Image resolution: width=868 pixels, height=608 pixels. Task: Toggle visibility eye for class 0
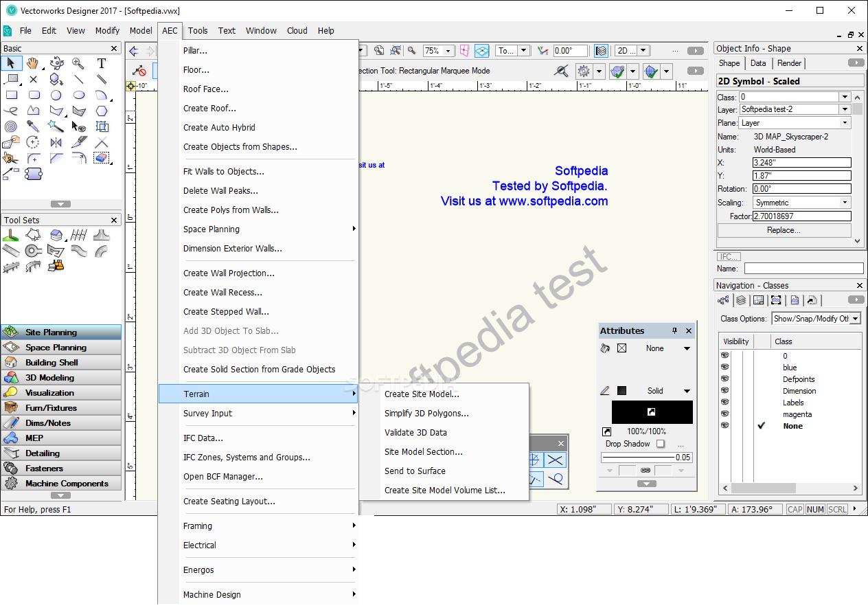[x=724, y=356]
